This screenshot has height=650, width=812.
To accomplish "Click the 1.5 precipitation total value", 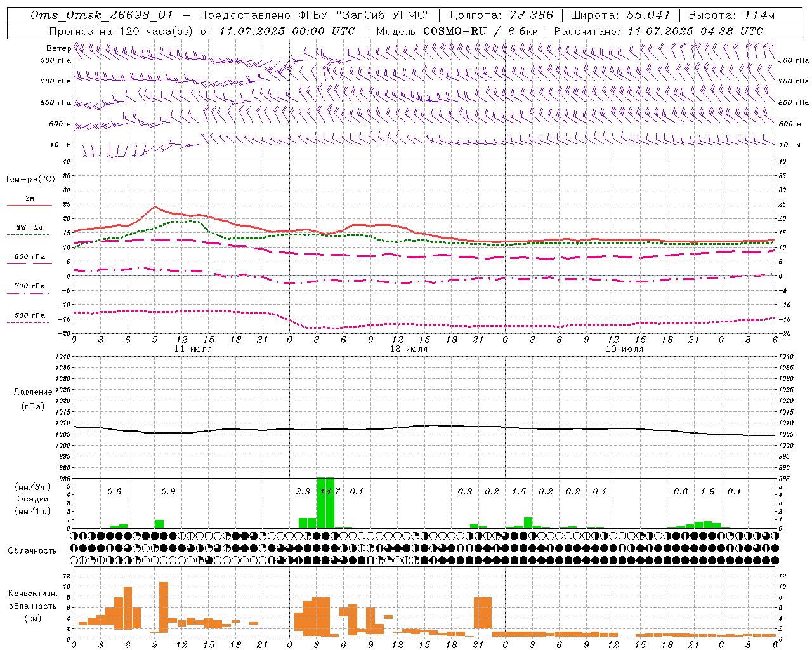I will pos(519,492).
